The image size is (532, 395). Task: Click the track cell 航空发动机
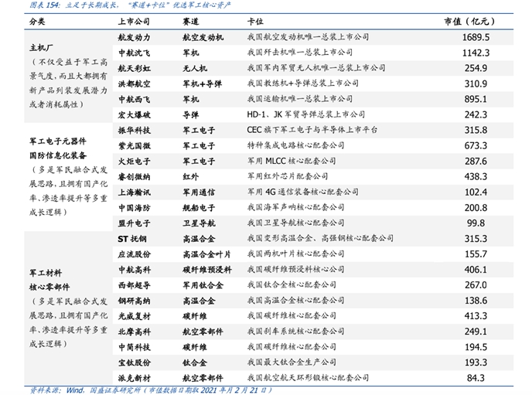click(x=203, y=37)
